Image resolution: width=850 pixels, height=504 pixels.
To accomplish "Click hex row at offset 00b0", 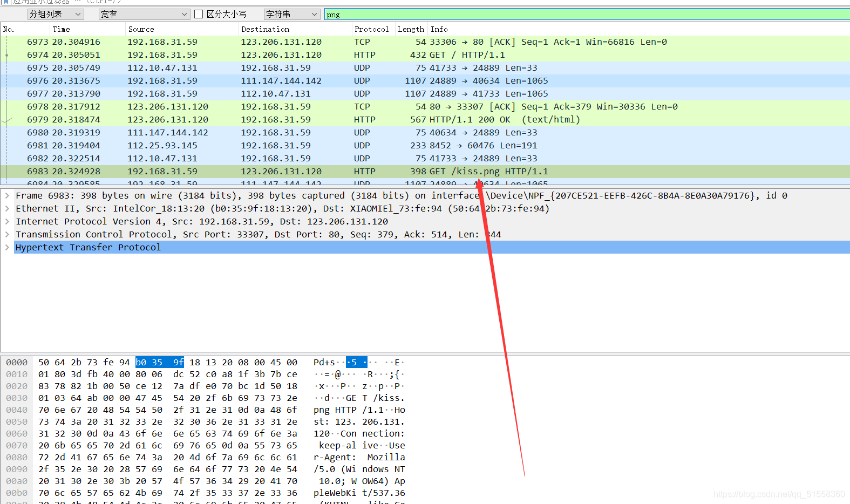I will tap(167, 493).
